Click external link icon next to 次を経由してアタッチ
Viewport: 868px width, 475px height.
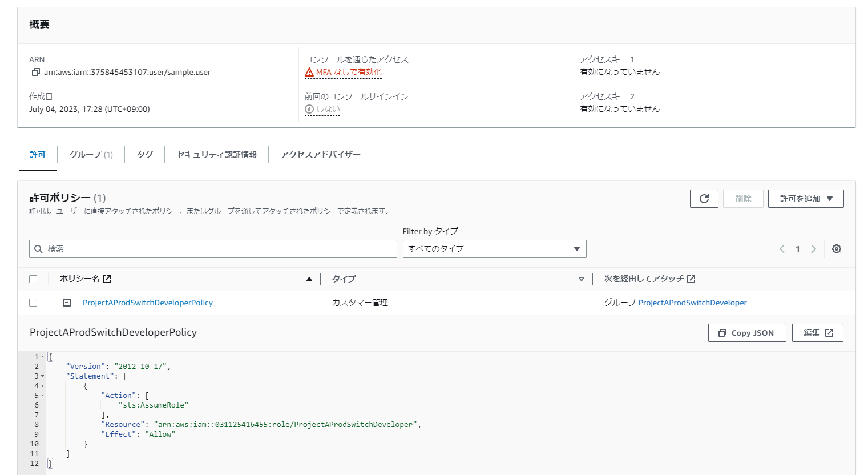point(691,279)
